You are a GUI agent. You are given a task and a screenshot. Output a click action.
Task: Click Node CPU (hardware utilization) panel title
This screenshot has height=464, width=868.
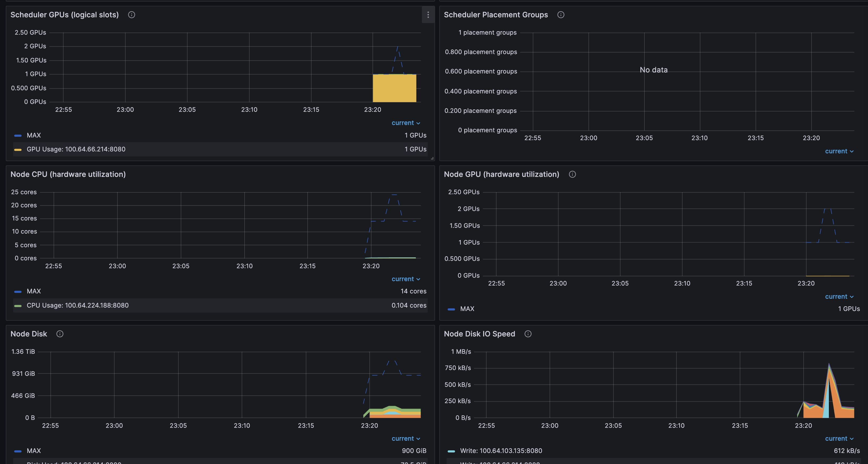[68, 175]
